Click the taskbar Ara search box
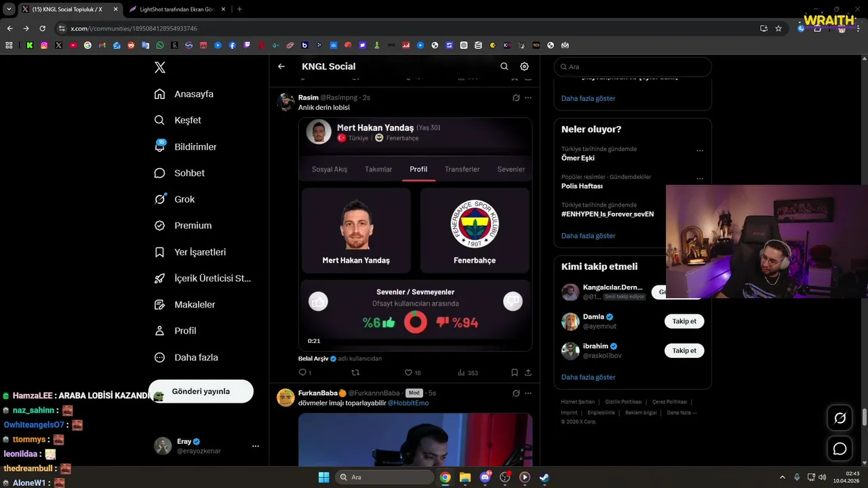The image size is (868, 488). coord(384,477)
